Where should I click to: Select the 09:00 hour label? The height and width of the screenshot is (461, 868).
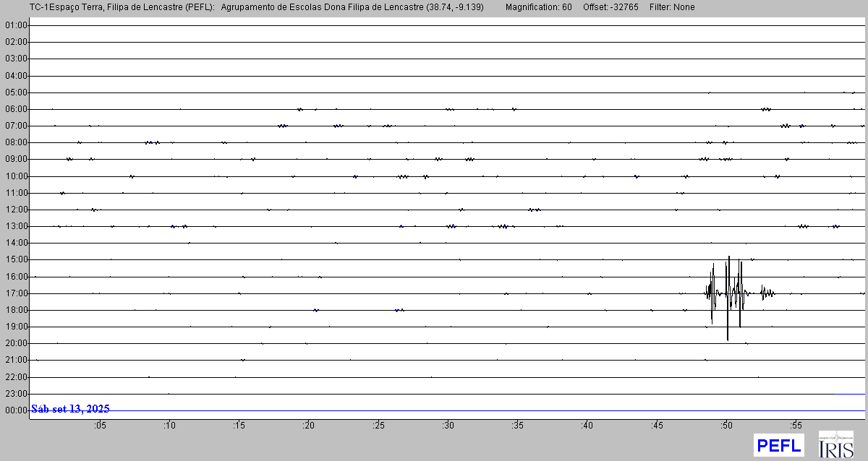(x=15, y=159)
